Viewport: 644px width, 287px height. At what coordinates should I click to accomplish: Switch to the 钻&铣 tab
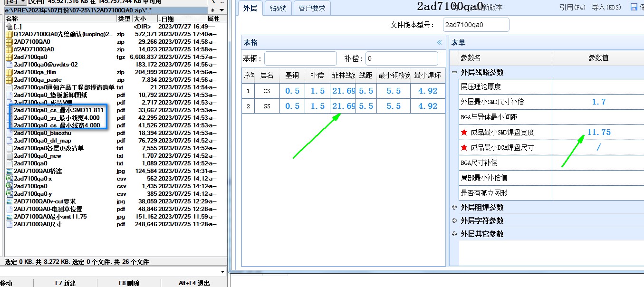278,8
